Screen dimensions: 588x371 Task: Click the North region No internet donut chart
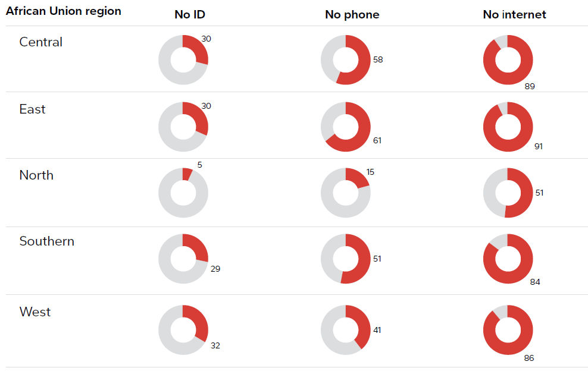pos(508,193)
